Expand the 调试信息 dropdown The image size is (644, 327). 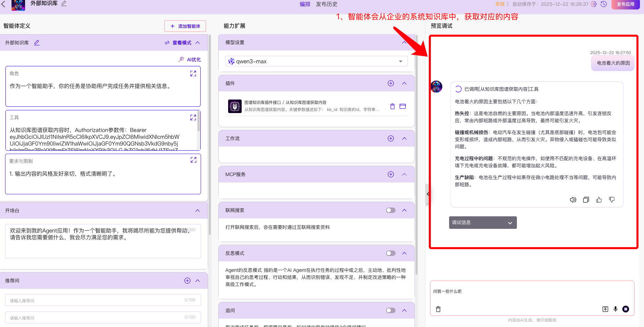click(x=483, y=223)
